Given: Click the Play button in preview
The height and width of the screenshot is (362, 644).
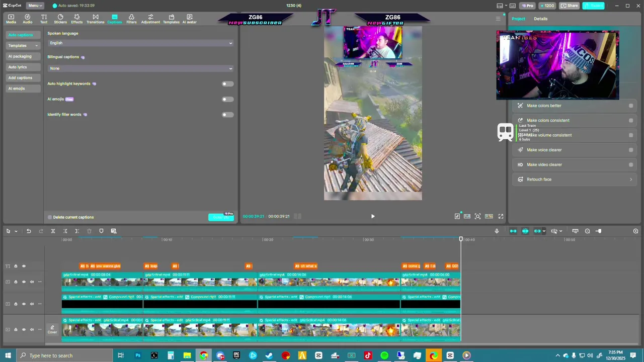Looking at the screenshot, I should (373, 216).
